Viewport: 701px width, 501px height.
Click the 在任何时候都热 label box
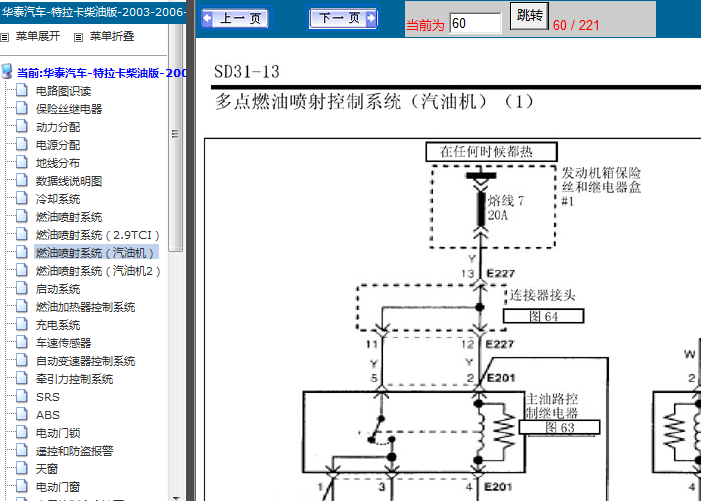491,152
